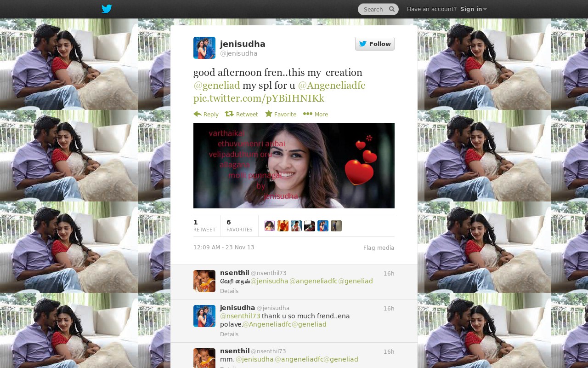588x368 pixels.
Task: Click the Retweet icon
Action: point(229,114)
